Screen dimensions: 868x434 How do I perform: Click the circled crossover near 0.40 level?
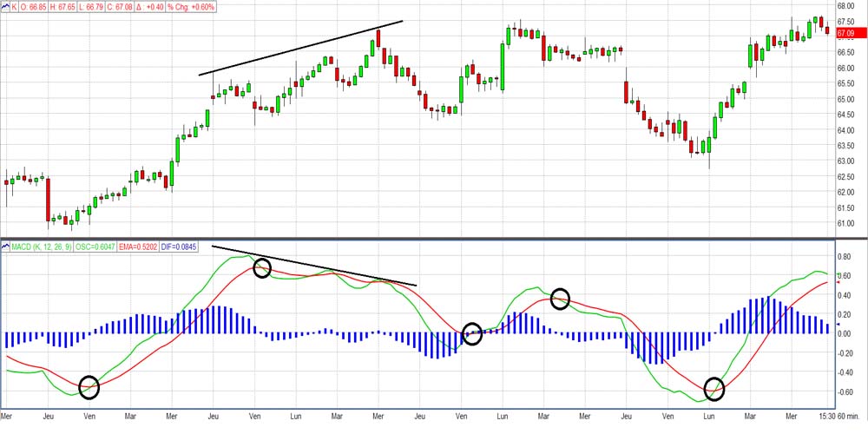tap(560, 299)
